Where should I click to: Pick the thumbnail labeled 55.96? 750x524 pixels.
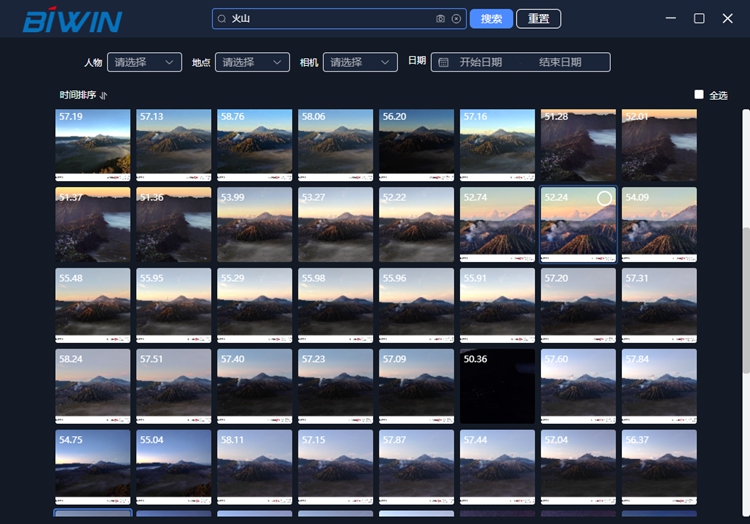417,305
